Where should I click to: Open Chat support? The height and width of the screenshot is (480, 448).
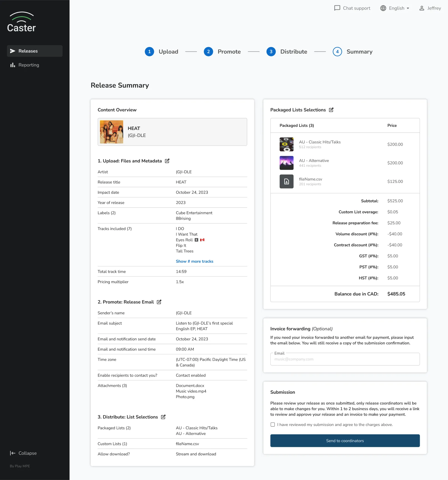click(x=352, y=8)
